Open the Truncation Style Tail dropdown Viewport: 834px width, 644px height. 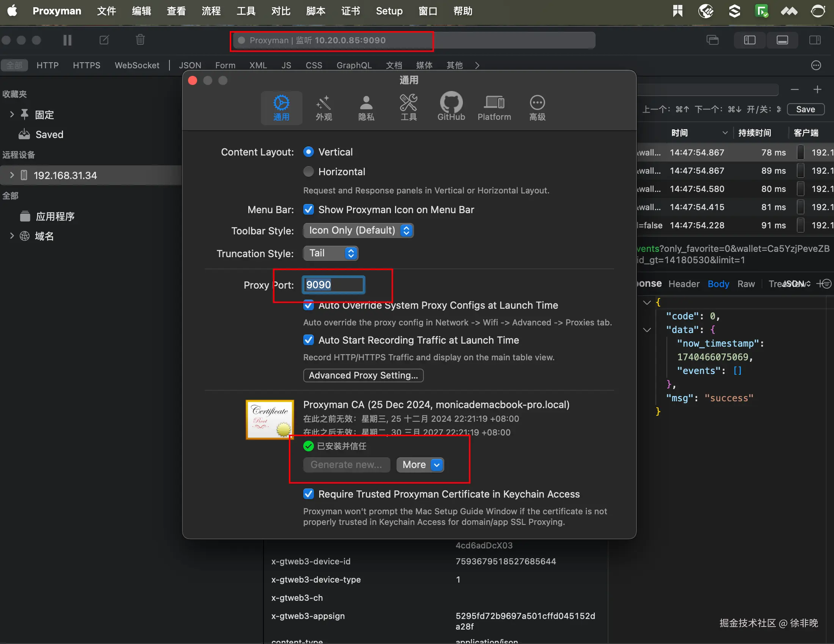(331, 253)
